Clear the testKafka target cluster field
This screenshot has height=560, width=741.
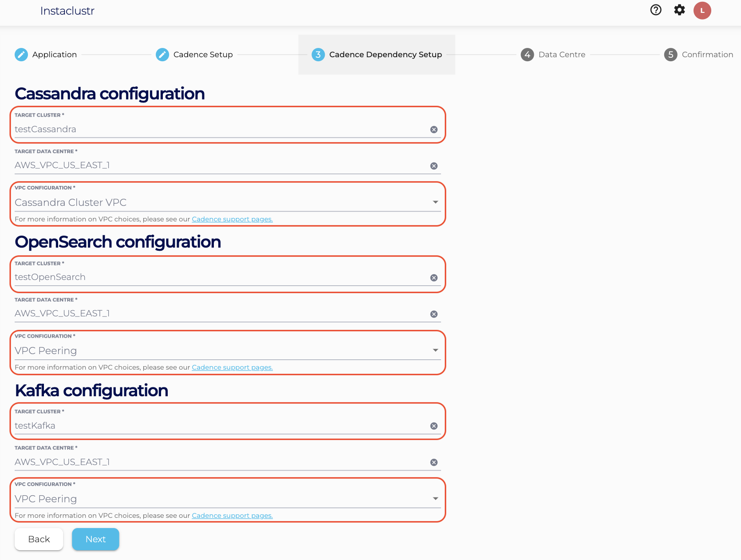coord(434,426)
